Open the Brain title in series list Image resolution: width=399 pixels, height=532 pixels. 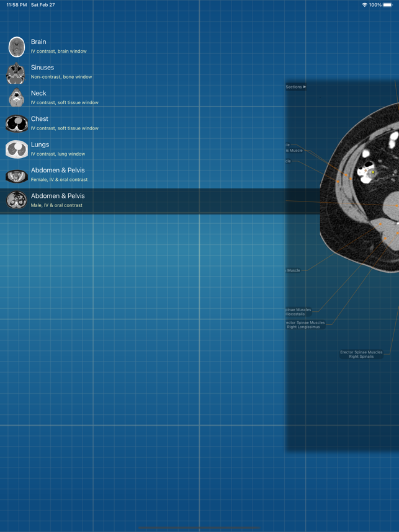pyautogui.click(x=38, y=42)
